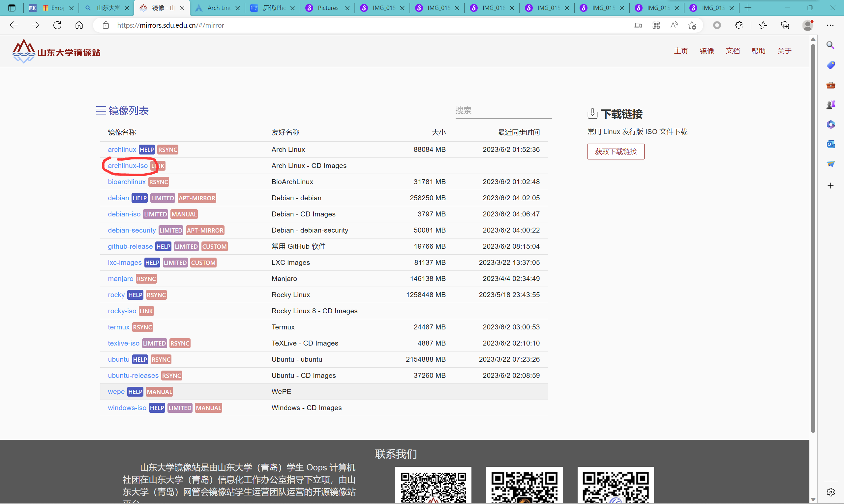The image size is (844, 504).
Task: Click the home page icon
Action: click(x=79, y=25)
